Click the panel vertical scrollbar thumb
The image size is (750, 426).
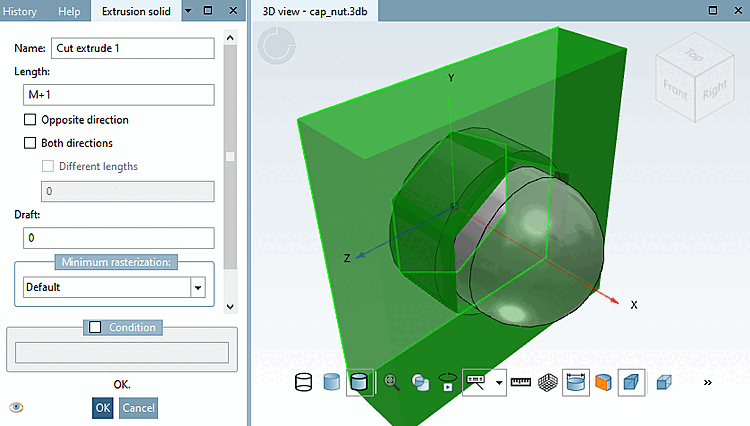pos(230,157)
